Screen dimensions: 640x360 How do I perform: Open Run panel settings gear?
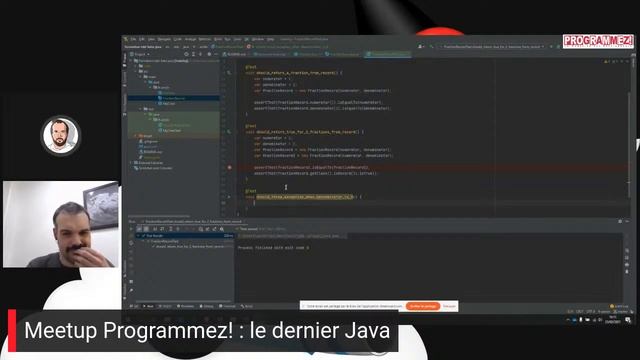click(x=620, y=221)
